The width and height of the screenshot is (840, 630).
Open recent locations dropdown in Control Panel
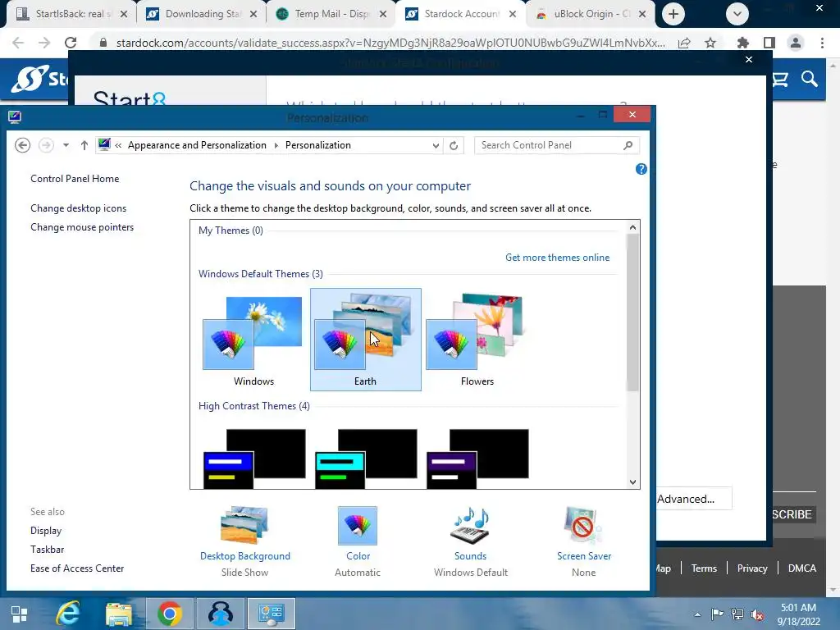pos(66,145)
